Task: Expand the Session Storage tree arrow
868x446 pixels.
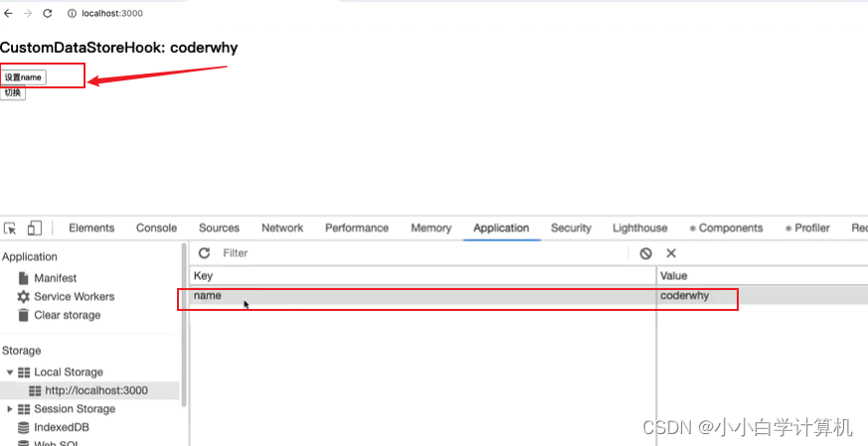Action: [10, 409]
